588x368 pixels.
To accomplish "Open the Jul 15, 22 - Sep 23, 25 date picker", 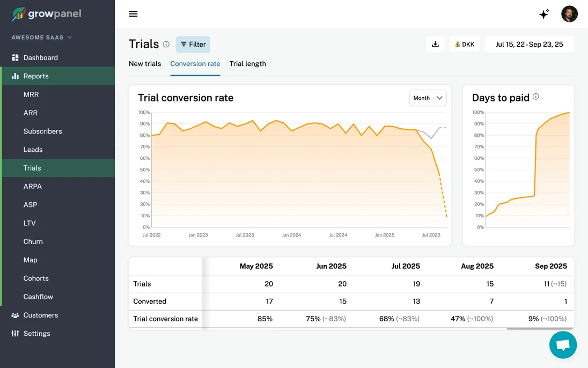I will point(530,44).
